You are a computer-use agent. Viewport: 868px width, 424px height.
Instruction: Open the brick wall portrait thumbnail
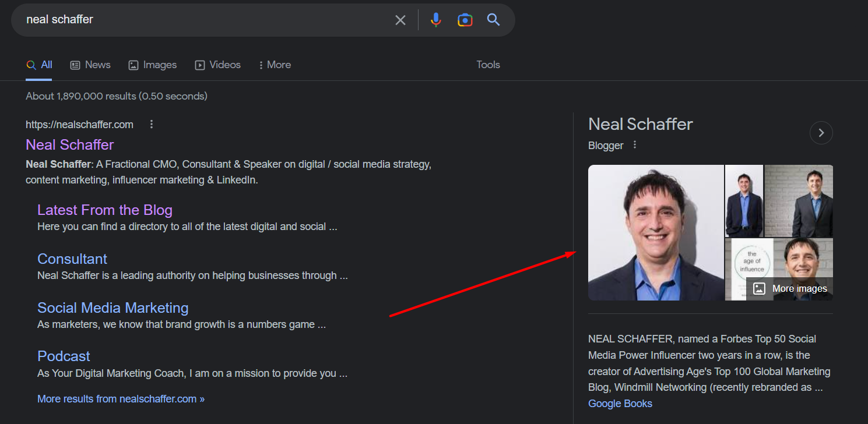(799, 201)
